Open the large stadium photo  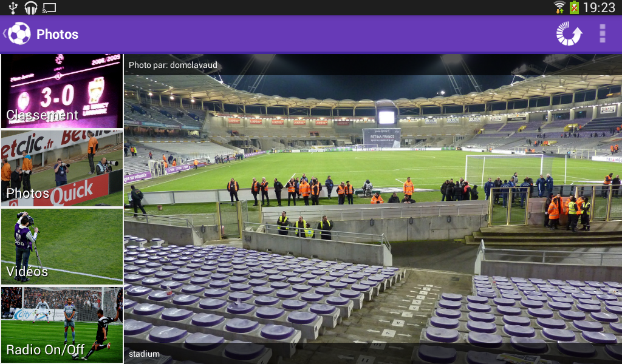pyautogui.click(x=373, y=209)
